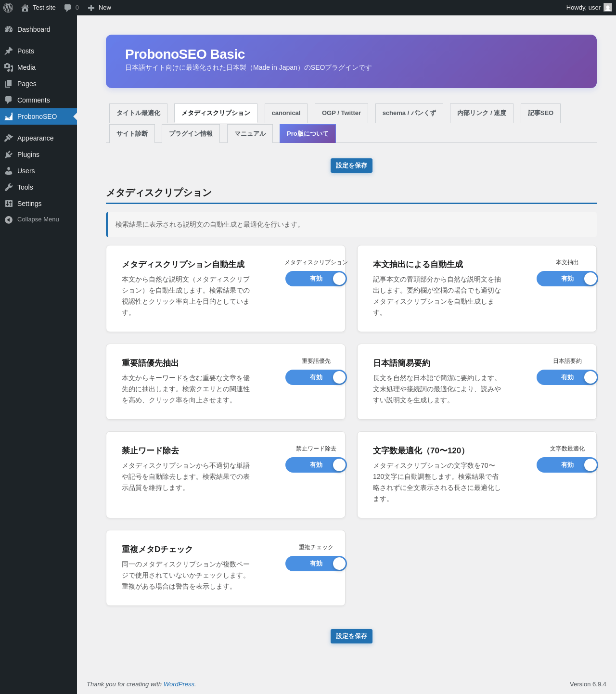Click the Pages icon in sidebar

click(9, 84)
